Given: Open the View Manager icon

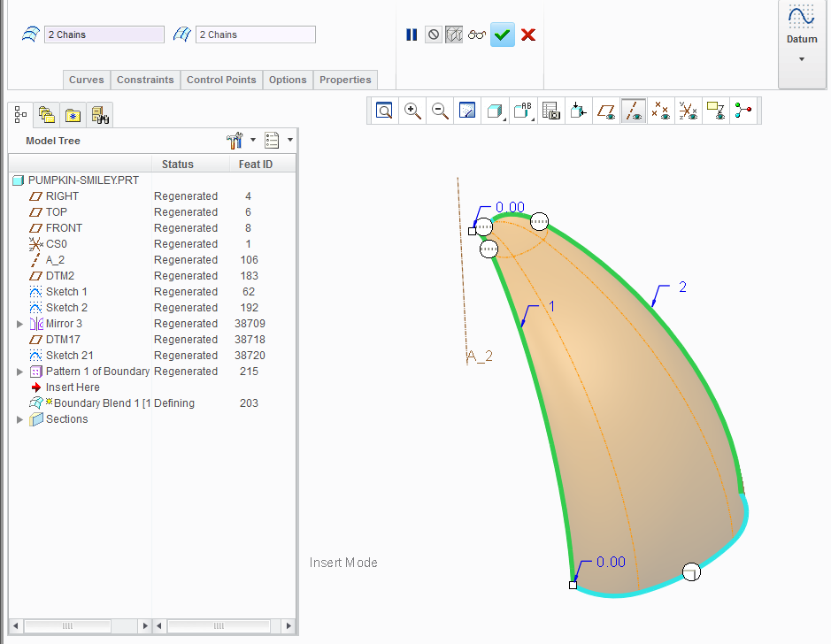Looking at the screenshot, I should coord(551,111).
